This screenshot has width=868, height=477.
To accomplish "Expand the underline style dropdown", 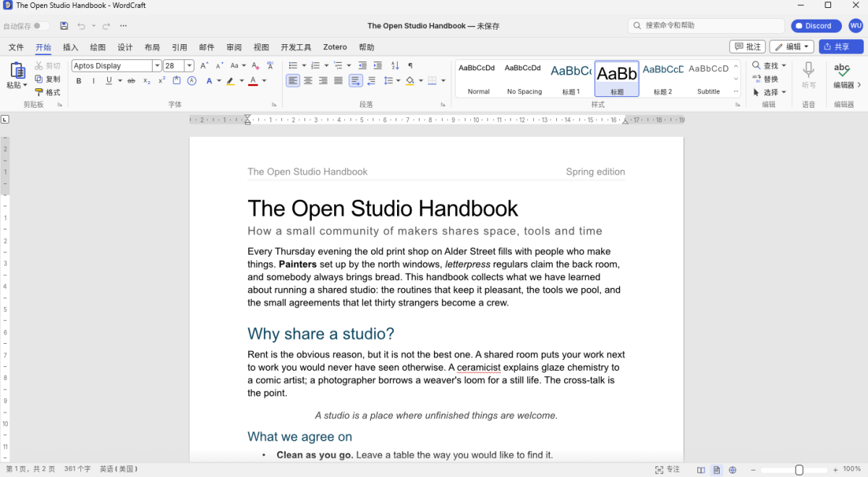I will [119, 81].
